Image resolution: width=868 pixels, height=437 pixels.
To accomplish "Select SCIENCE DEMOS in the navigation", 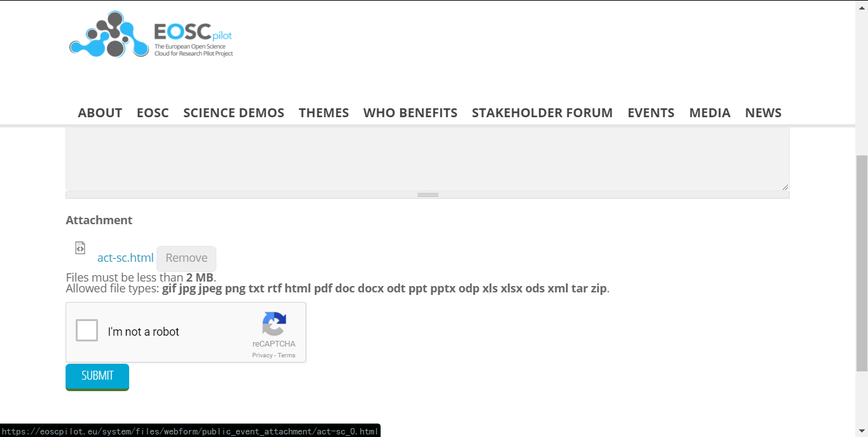I will (x=234, y=113).
